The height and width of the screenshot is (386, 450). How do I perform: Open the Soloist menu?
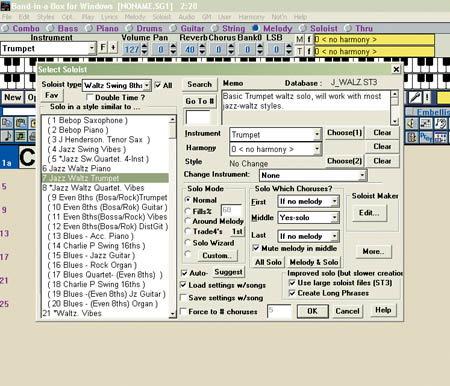(162, 17)
